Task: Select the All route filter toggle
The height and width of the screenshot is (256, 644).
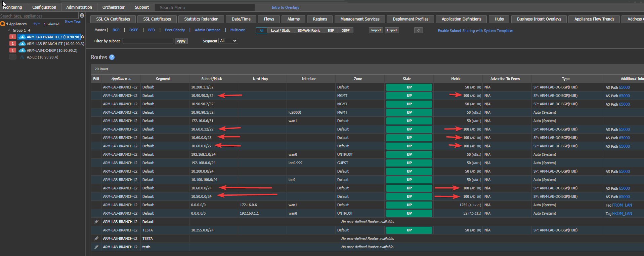Action: point(261,30)
